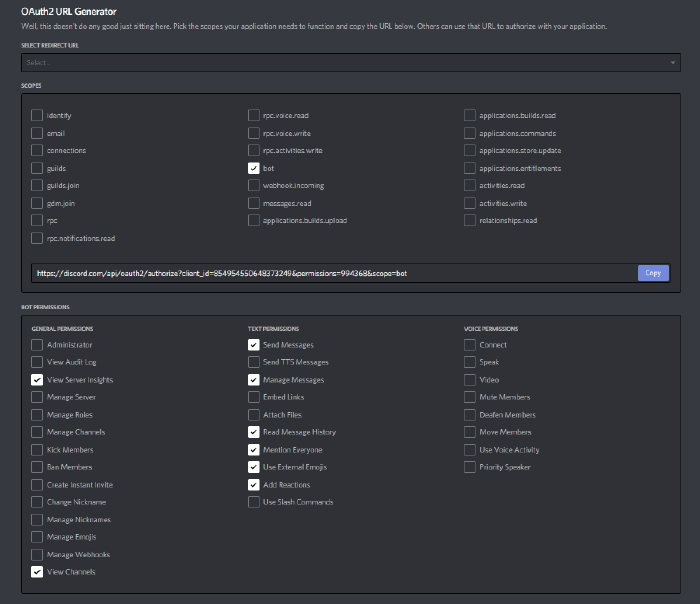Screen dimensions: 700x604
Task: Check the messages.read scope
Action: click(x=254, y=203)
